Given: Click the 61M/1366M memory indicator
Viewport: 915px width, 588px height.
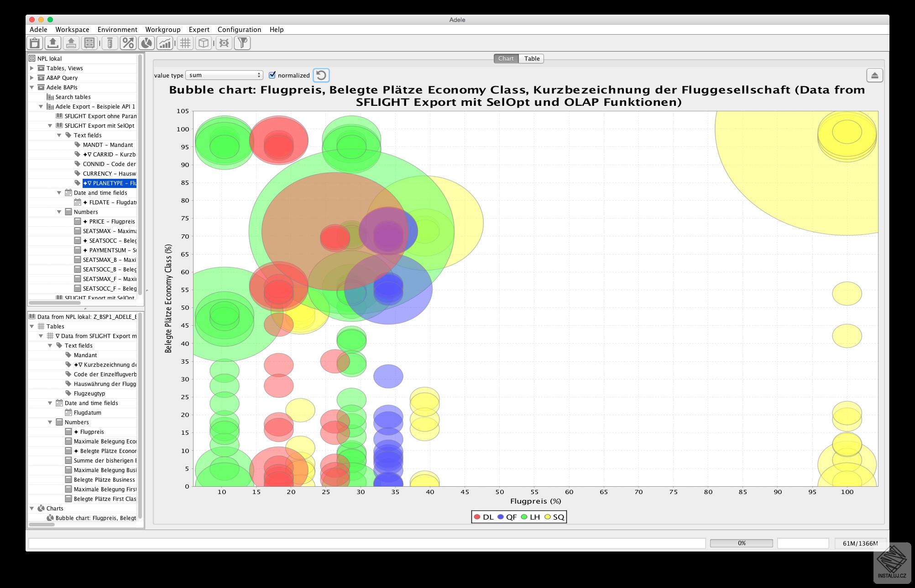Looking at the screenshot, I should click(860, 543).
